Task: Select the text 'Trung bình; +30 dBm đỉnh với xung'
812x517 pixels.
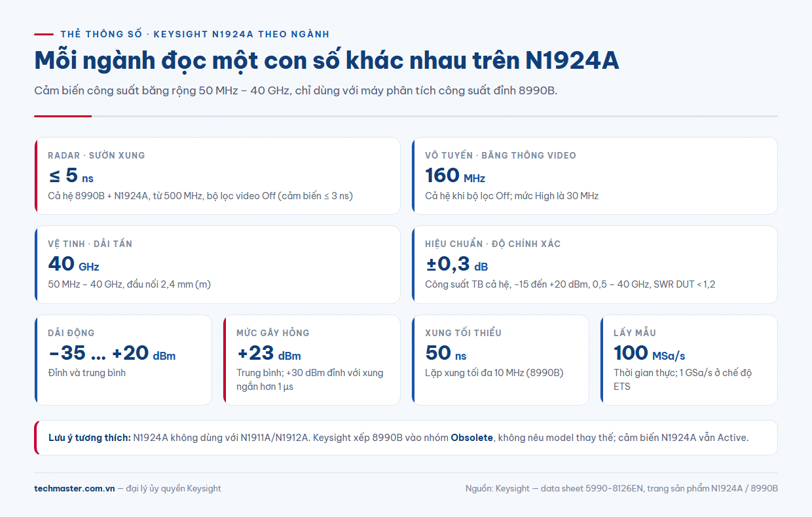Action: coord(310,373)
